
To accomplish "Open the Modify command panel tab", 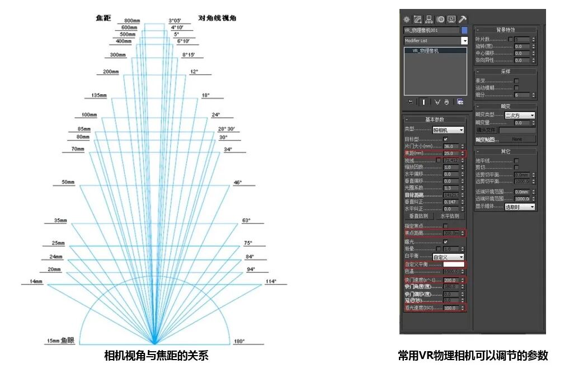I will pyautogui.click(x=418, y=19).
